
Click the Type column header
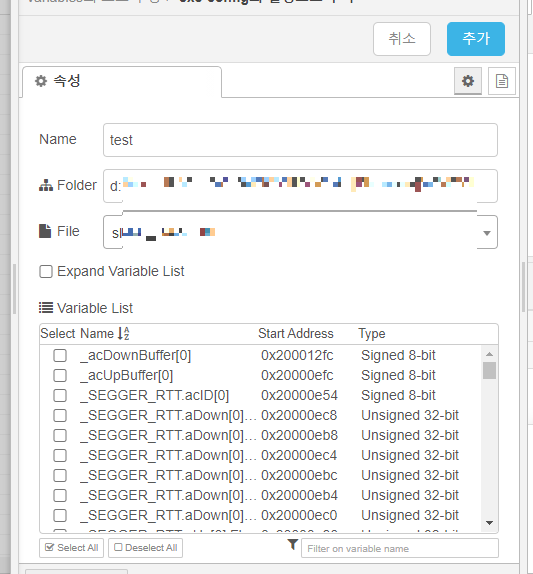(372, 333)
